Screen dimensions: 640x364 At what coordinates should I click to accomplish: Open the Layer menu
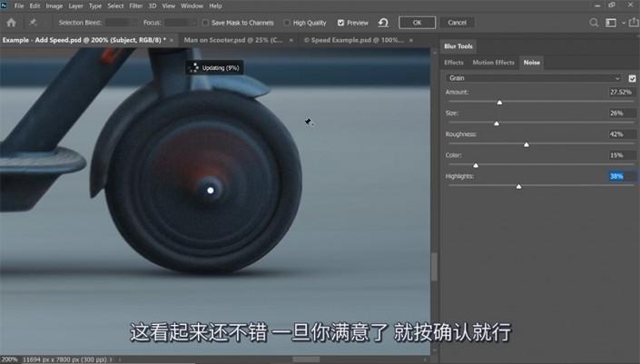[x=75, y=5]
